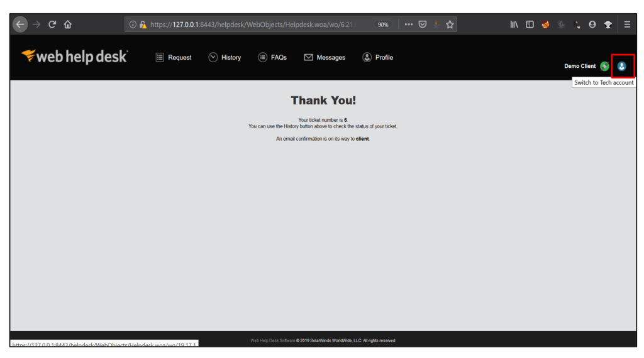
Task: Open the FAQs menu
Action: (272, 57)
